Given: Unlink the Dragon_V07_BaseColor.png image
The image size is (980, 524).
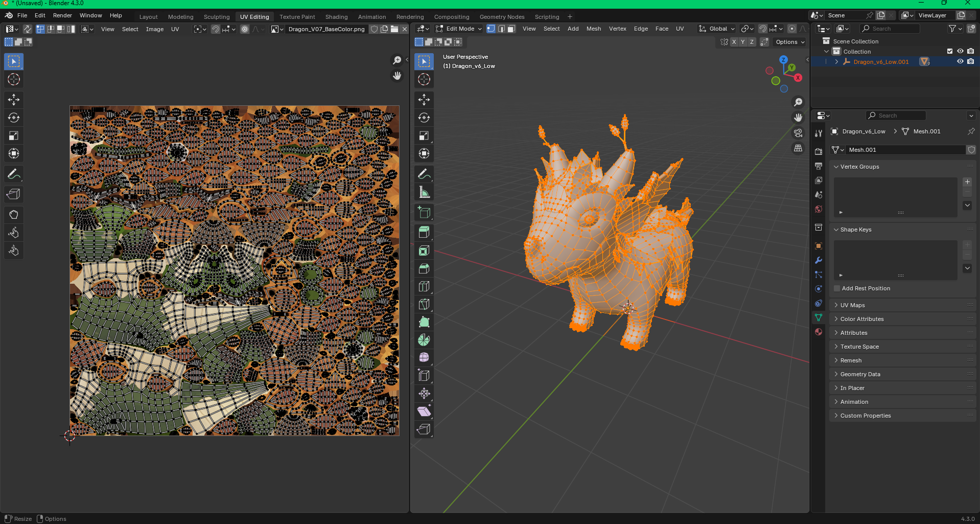Looking at the screenshot, I should click(x=404, y=29).
